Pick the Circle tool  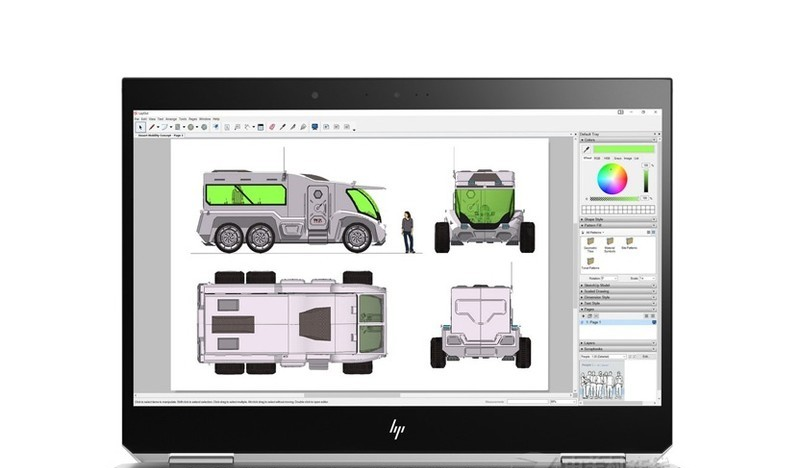(x=190, y=127)
